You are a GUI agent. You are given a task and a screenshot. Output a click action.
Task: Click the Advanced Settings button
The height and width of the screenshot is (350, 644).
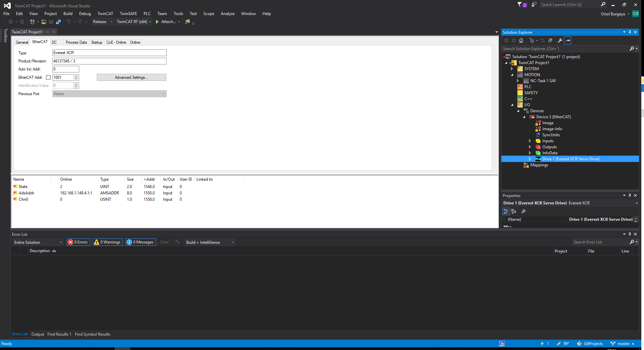131,77
